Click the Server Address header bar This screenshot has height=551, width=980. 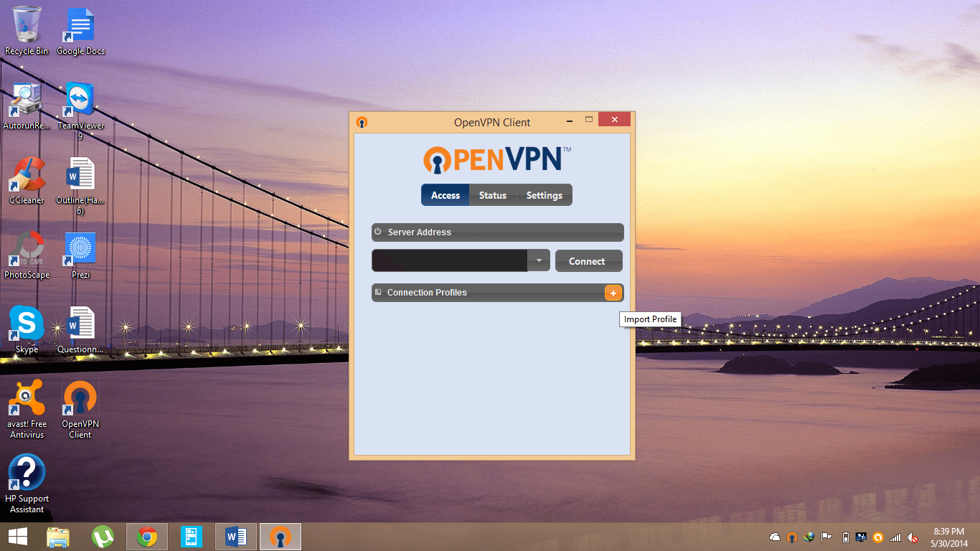pyautogui.click(x=497, y=232)
